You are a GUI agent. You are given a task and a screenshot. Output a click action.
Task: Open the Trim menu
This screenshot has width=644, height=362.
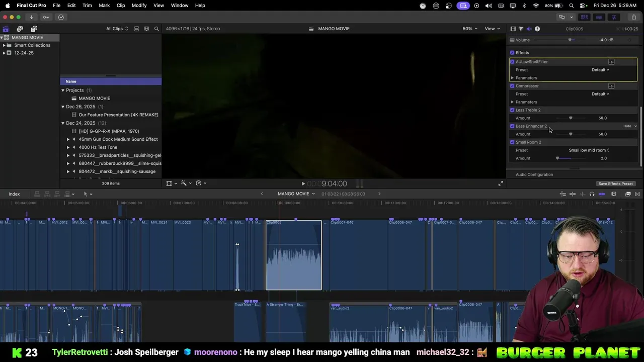coord(87,6)
